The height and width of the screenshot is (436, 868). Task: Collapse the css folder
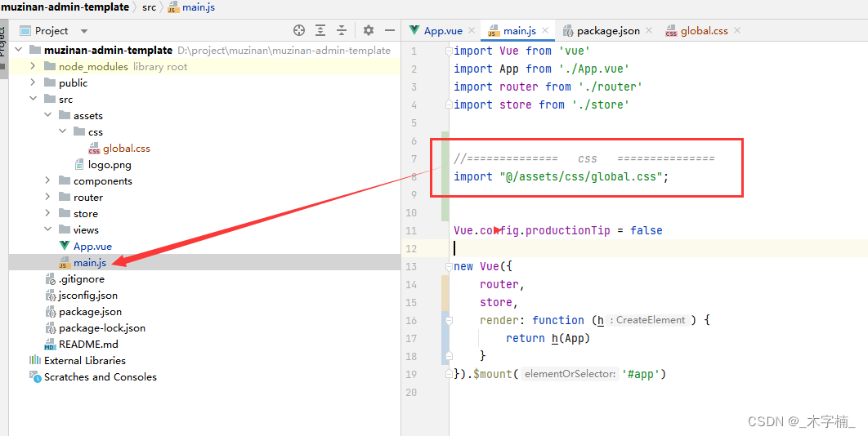(x=63, y=131)
